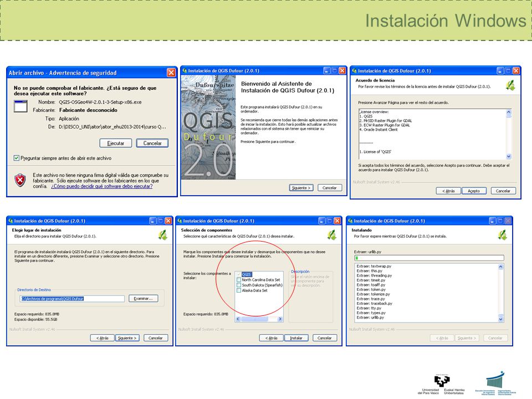The width and height of the screenshot is (532, 399).
Task: Click the red shield warning icon
Action: (21, 180)
